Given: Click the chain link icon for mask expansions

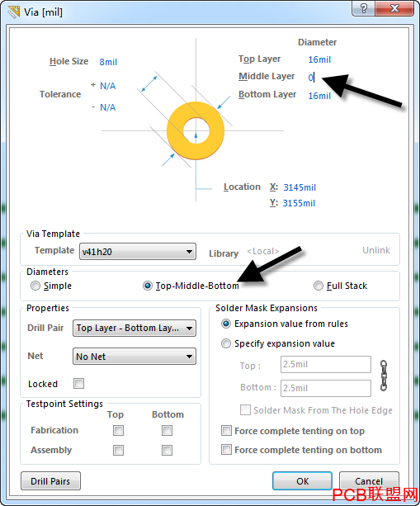Looking at the screenshot, I should [x=384, y=376].
